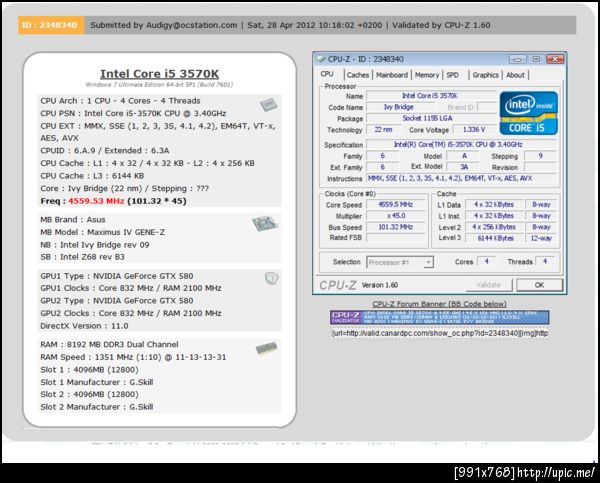The width and height of the screenshot is (600, 483).
Task: Click the Cores count field
Action: point(486,261)
